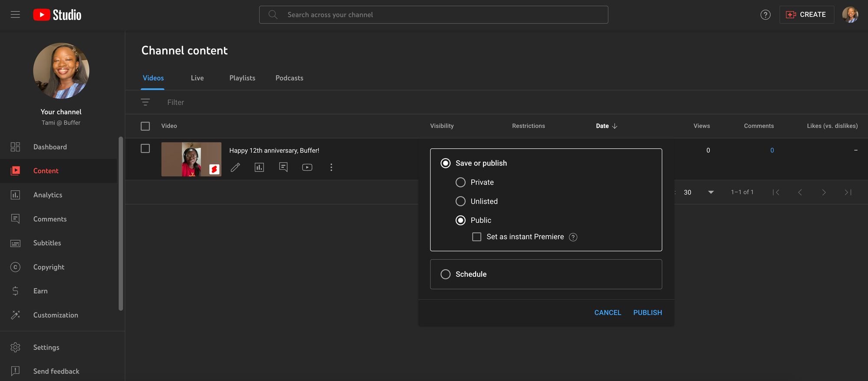This screenshot has width=868, height=381.
Task: Click the sidebar vertical scrollbar
Action: tap(121, 224)
